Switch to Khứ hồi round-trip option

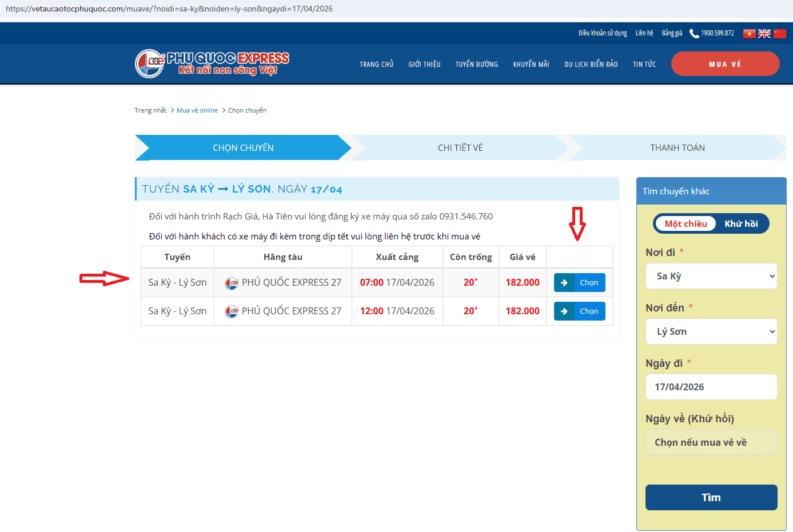tap(741, 224)
